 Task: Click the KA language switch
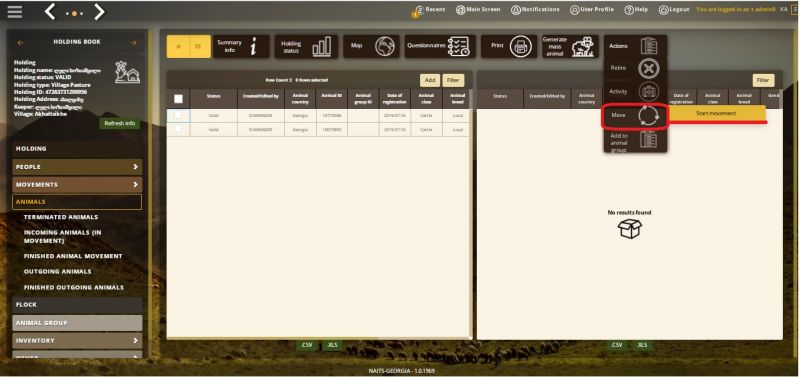pos(783,10)
